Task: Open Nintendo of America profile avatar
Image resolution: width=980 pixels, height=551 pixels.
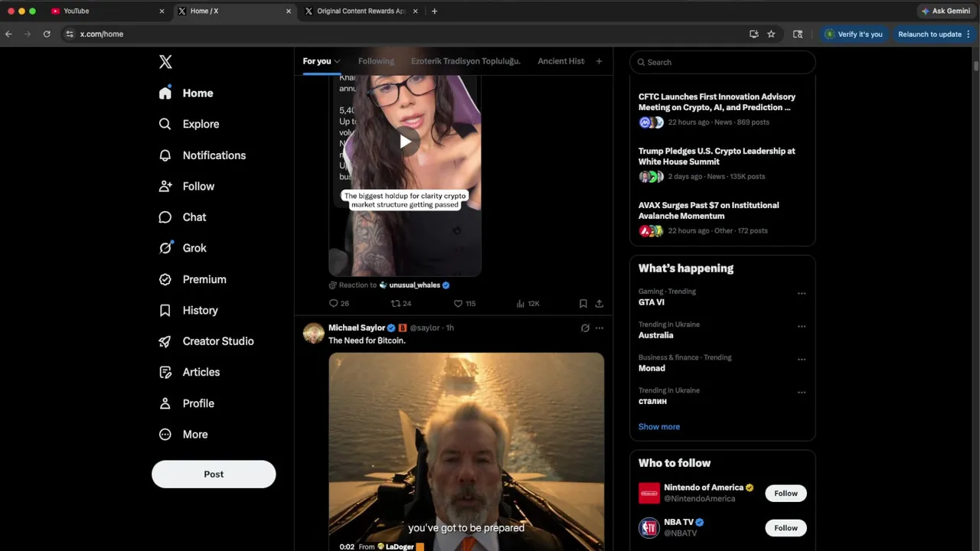Action: (x=649, y=493)
